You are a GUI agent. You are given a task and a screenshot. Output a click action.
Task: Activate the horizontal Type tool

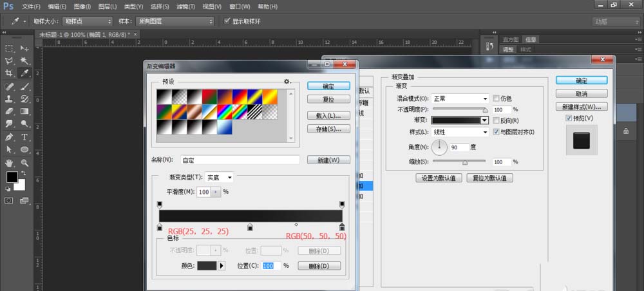pos(24,137)
